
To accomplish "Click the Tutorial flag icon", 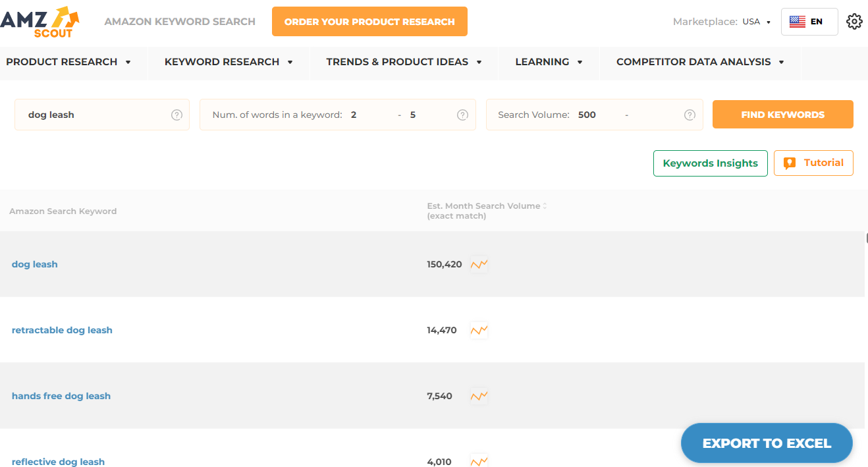I will pos(790,163).
